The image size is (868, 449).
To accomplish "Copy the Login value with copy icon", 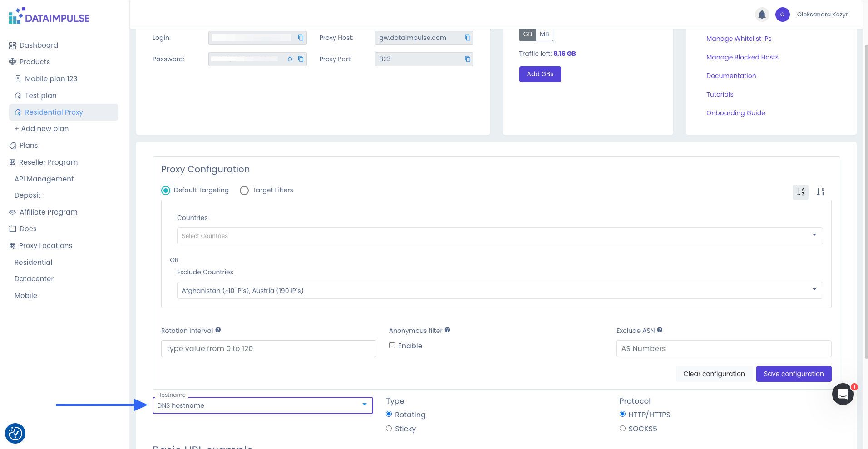I will [x=301, y=38].
